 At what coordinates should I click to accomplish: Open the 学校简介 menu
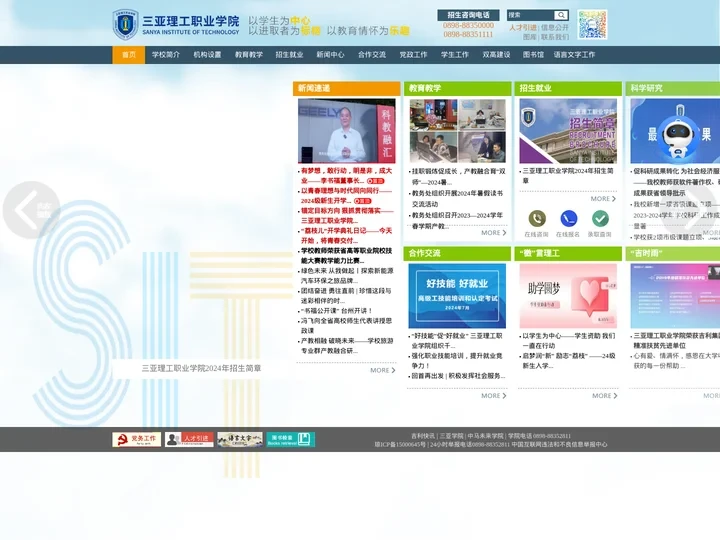[166, 55]
